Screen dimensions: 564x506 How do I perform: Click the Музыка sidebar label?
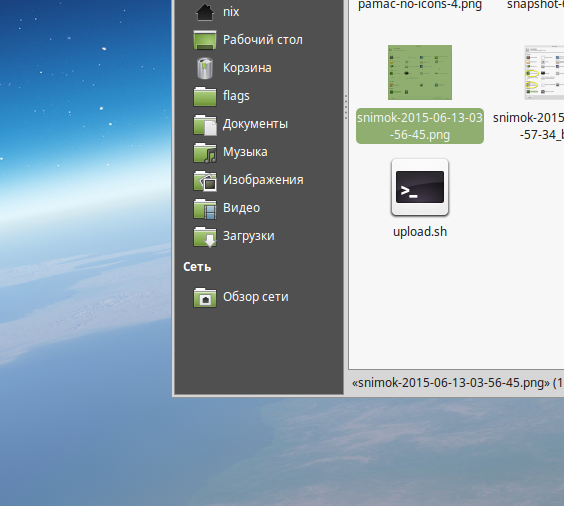[245, 152]
